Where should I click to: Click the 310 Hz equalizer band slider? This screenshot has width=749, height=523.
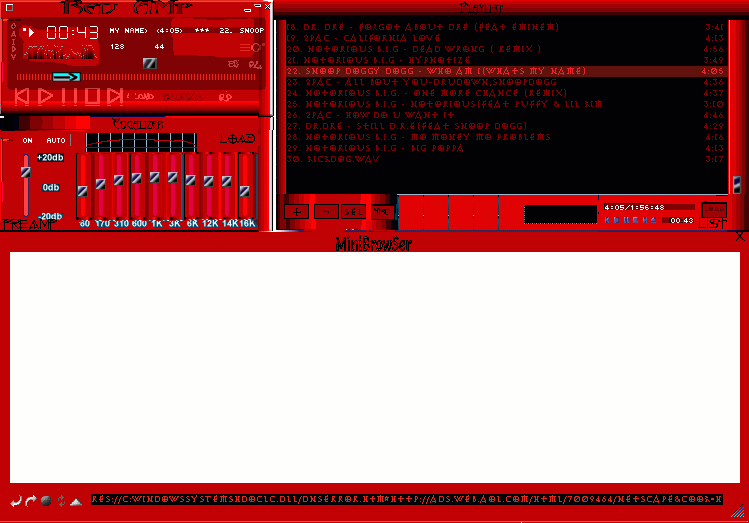[118, 180]
